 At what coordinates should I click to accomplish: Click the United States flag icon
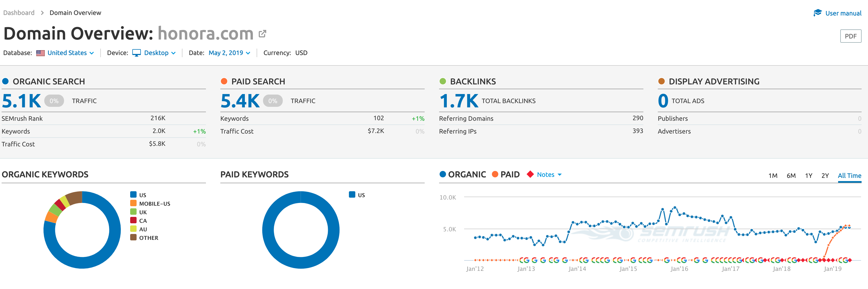click(41, 53)
